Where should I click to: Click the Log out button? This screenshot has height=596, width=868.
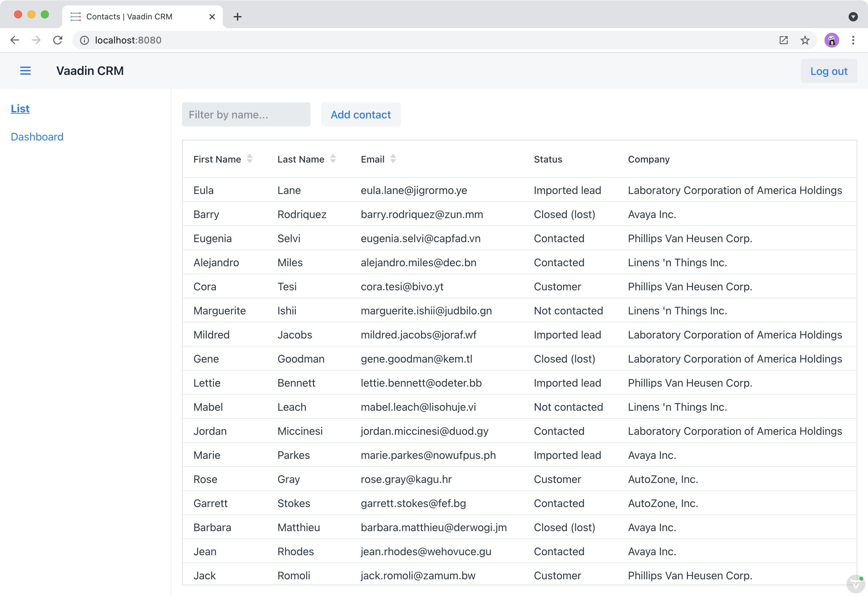tap(829, 71)
